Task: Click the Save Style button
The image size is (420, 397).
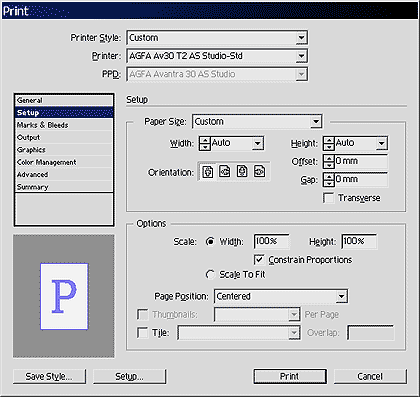Action: pos(49,376)
